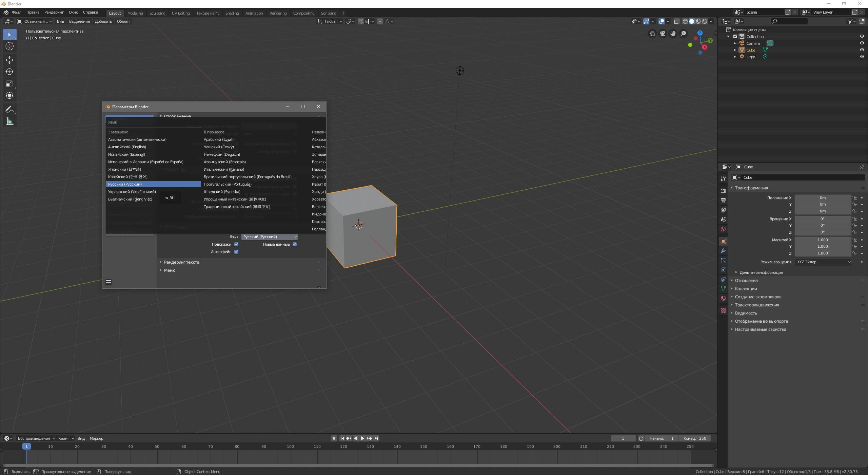Select the Move tool
The width and height of the screenshot is (868, 475).
click(9, 60)
